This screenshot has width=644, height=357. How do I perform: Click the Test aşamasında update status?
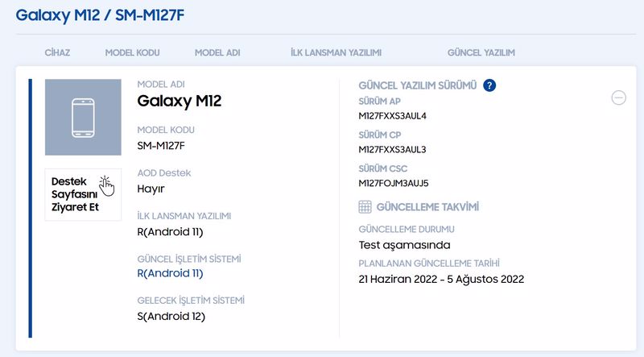click(x=404, y=245)
